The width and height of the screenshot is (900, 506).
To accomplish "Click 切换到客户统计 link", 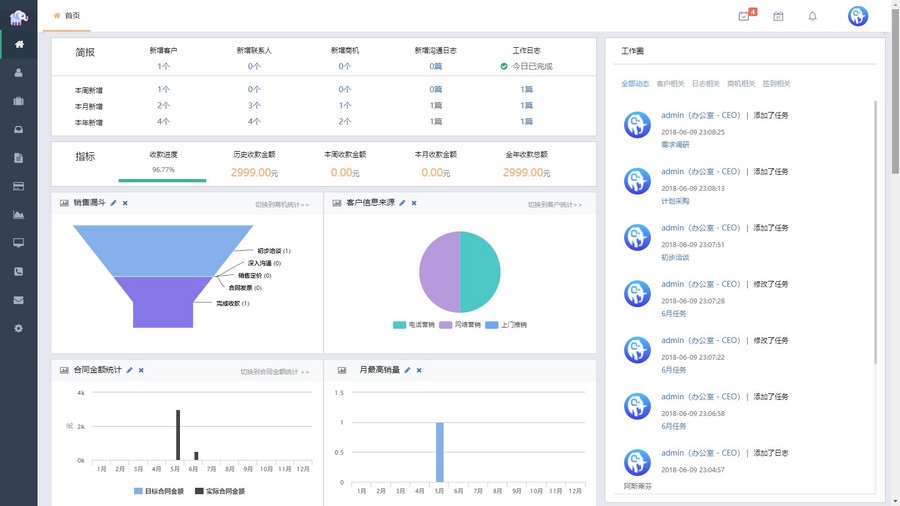I will point(555,205).
